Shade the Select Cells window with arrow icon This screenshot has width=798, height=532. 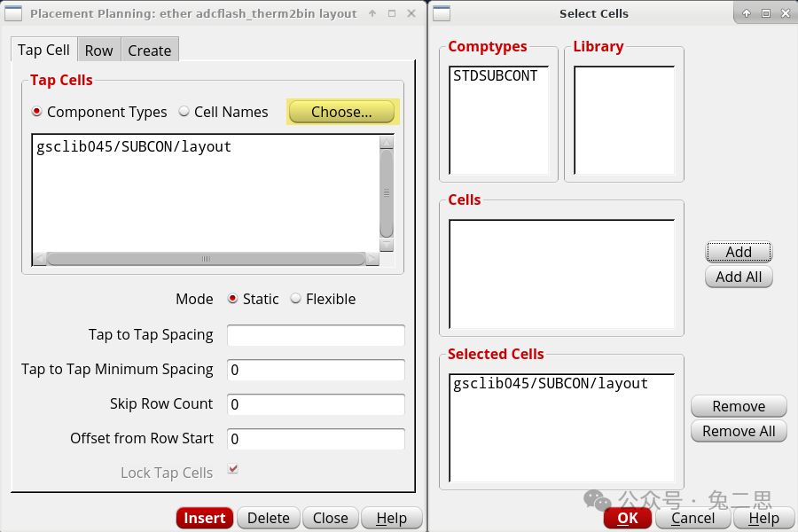747,14
